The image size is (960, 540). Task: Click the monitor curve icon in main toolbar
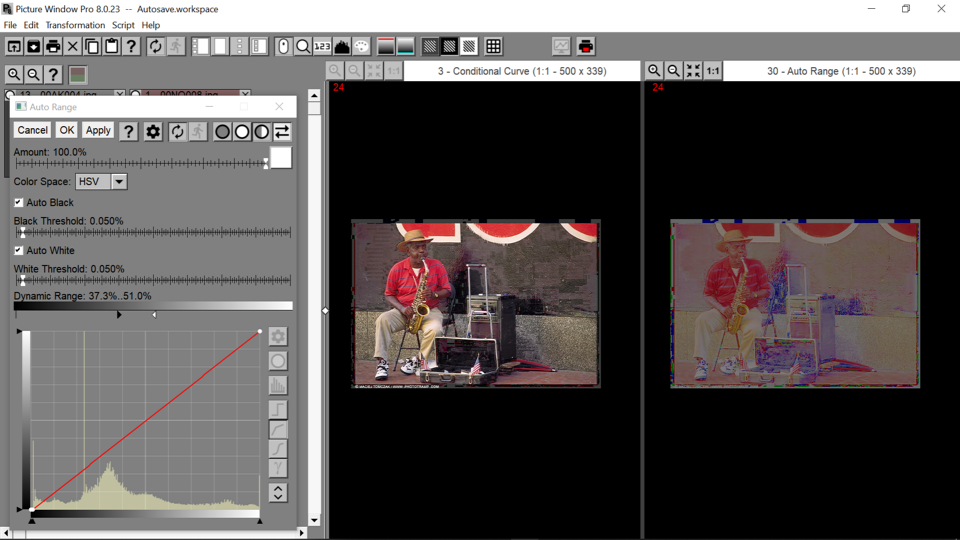[561, 47]
